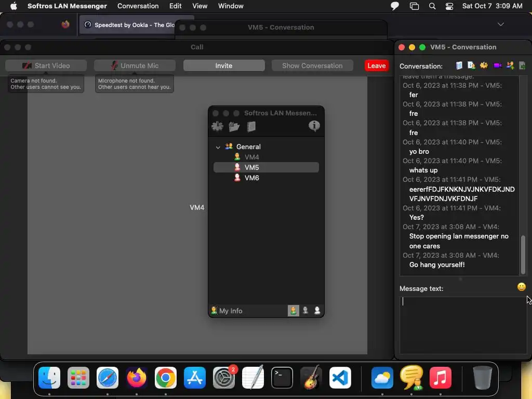Open System Settings from the Dock

tap(224, 378)
